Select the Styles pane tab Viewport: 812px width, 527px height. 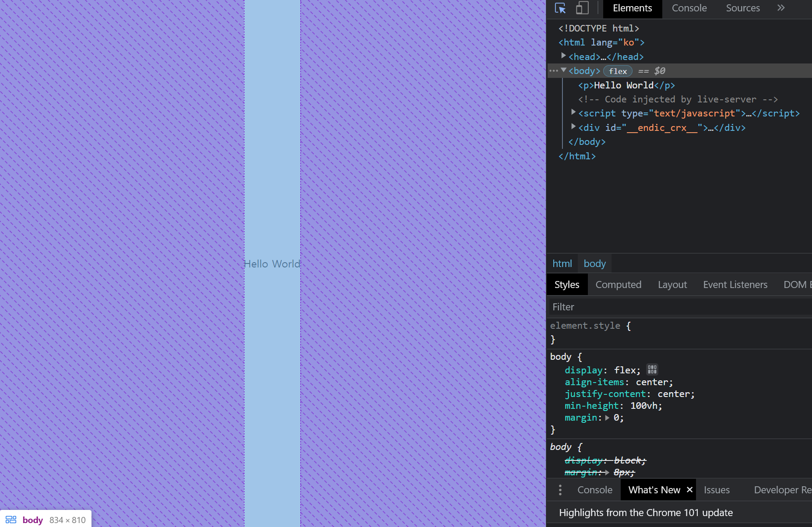point(567,285)
